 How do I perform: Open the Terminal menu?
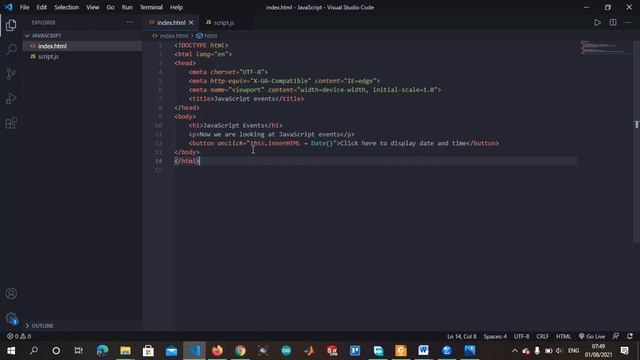[151, 7]
